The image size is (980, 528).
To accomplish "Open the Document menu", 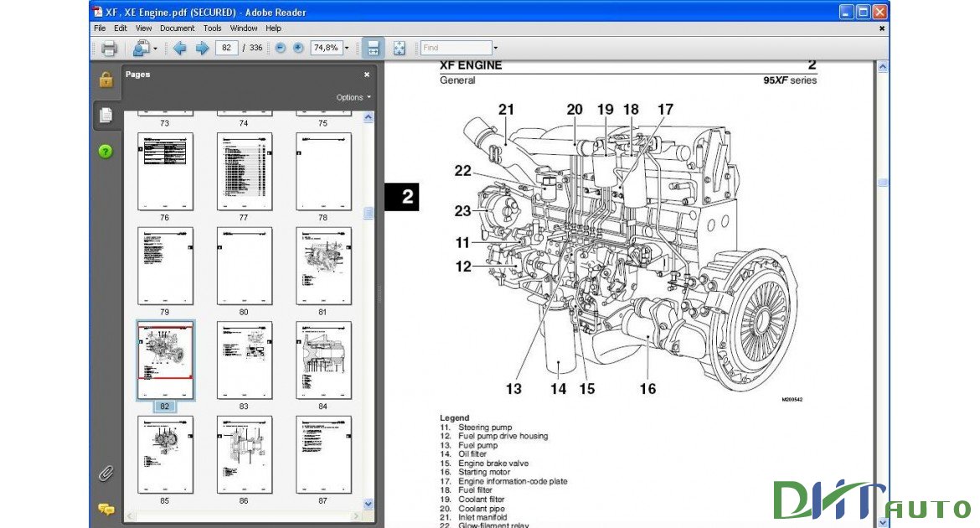I will [x=177, y=28].
